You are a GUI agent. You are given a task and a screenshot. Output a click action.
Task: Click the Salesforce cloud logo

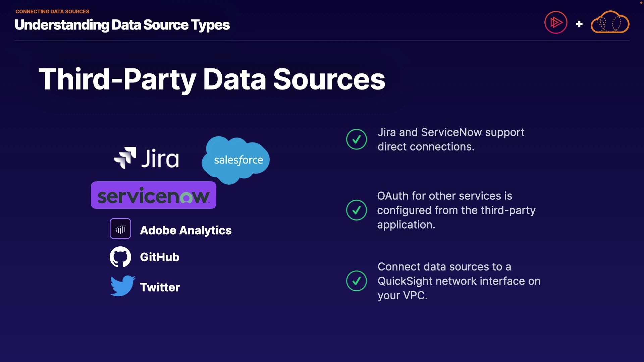236,160
